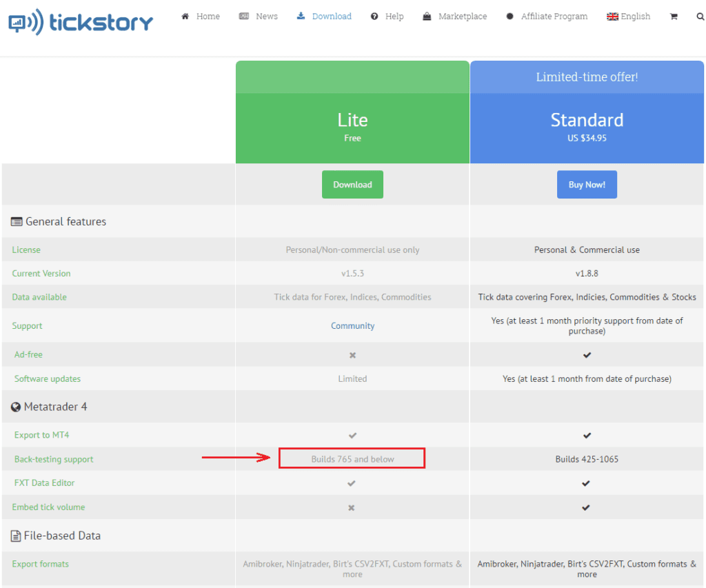This screenshot has height=588, width=706.
Task: Click the Limited-time offer! banner
Action: pyautogui.click(x=587, y=77)
